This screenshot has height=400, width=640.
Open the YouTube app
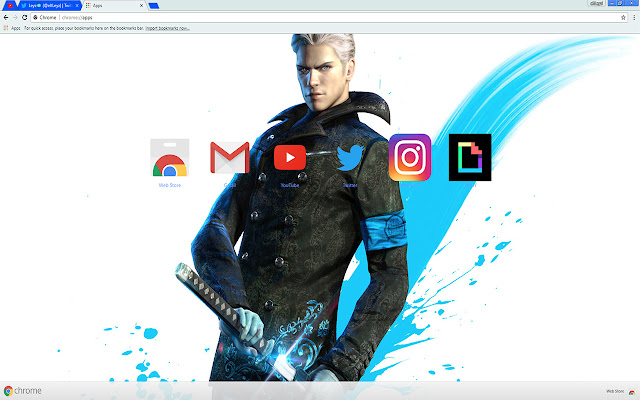[x=290, y=157]
